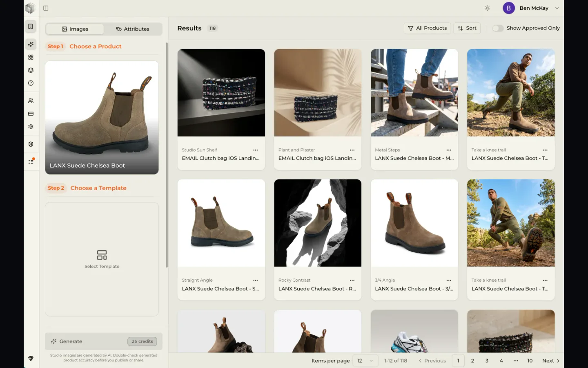588x368 pixels.
Task: Open the sparkle AI studio icon
Action: (31, 44)
